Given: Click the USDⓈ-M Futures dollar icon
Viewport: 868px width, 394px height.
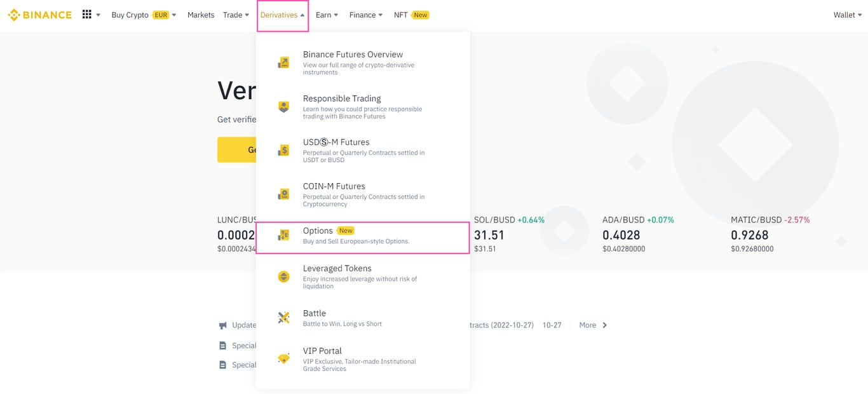Looking at the screenshot, I should point(283,150).
